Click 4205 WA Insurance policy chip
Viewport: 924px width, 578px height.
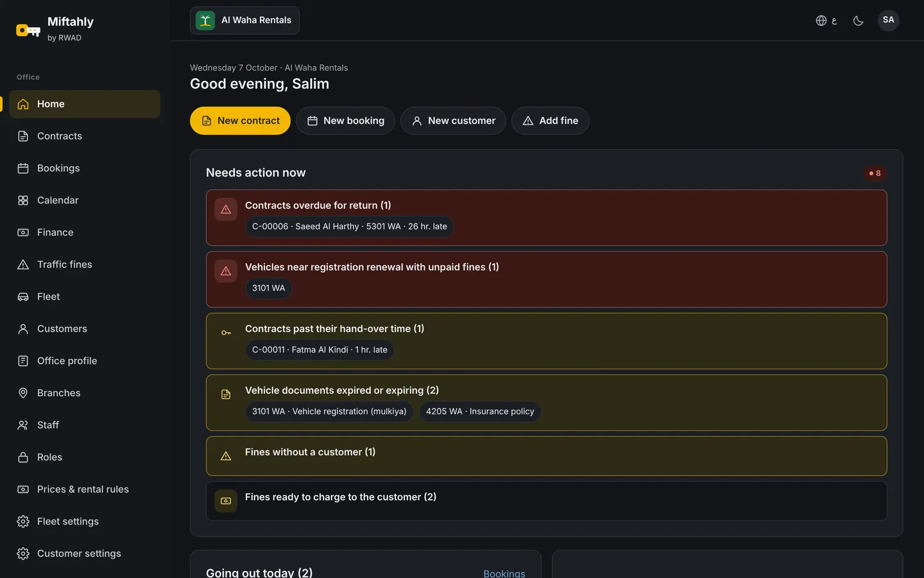tap(480, 412)
